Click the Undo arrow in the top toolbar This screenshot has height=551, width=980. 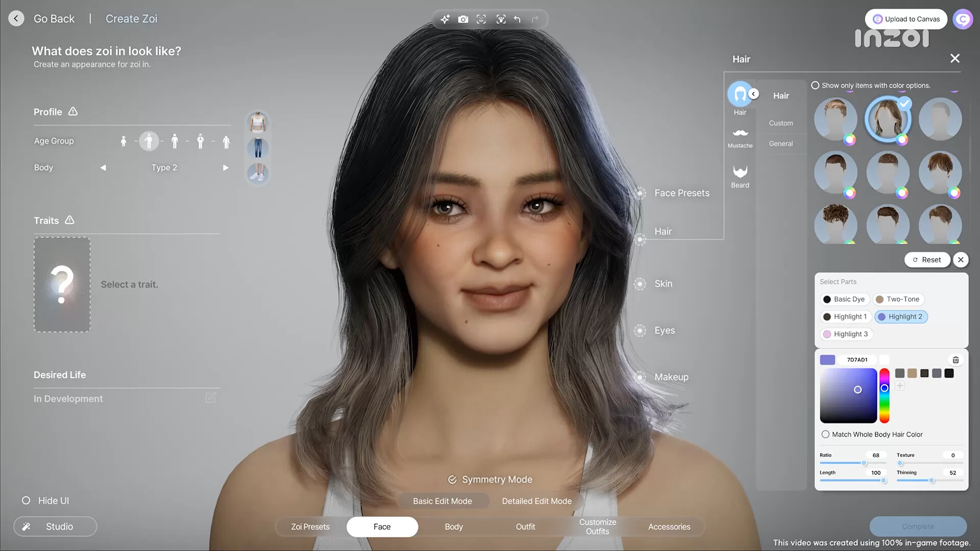pos(517,19)
